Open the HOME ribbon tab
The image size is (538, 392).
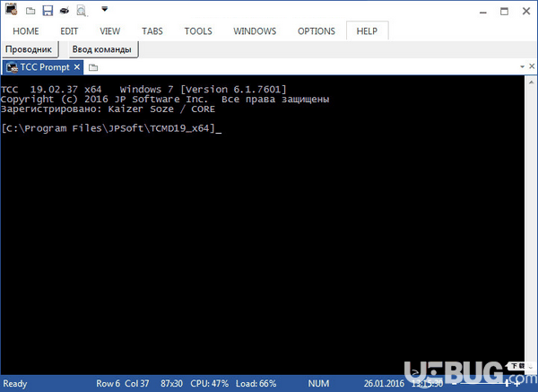coord(26,31)
